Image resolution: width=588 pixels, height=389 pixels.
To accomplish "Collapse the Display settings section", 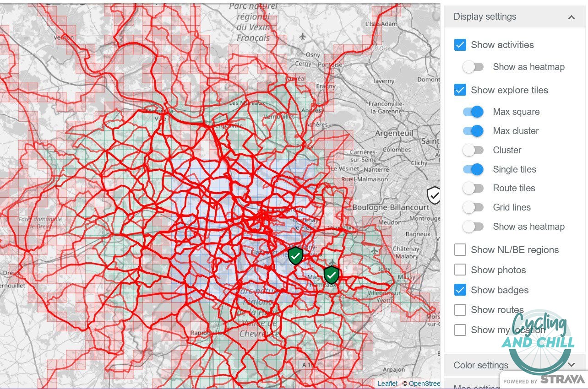I will (x=572, y=17).
